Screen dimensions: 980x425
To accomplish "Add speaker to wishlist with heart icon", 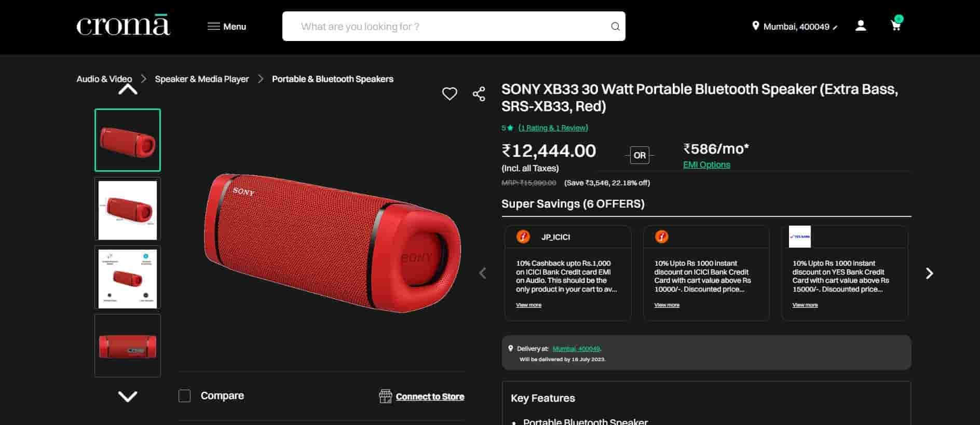I will (x=450, y=94).
